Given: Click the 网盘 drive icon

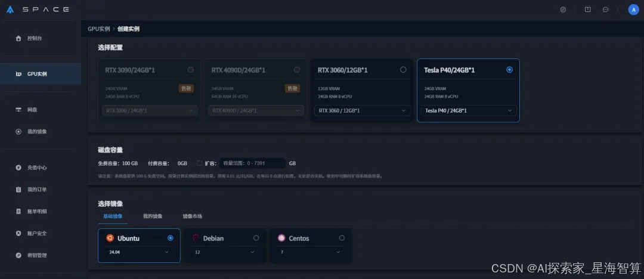Looking at the screenshot, I should tap(18, 110).
